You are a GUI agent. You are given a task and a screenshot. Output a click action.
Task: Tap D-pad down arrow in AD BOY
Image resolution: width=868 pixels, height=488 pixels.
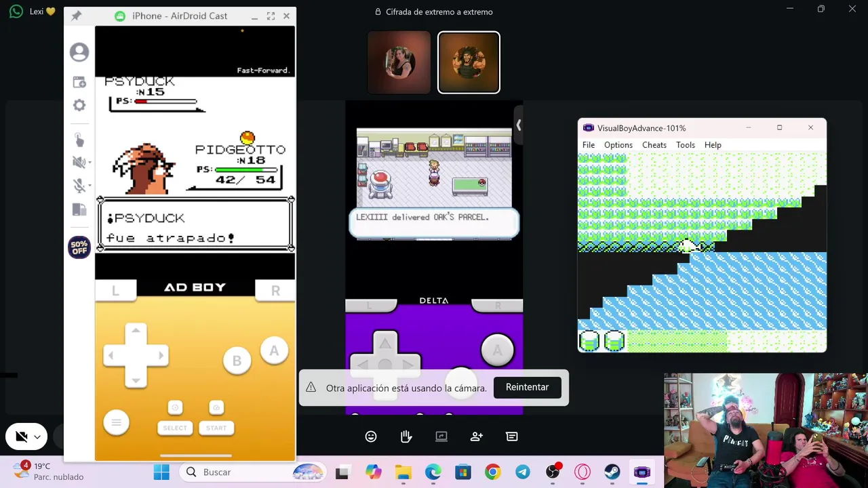(x=136, y=380)
